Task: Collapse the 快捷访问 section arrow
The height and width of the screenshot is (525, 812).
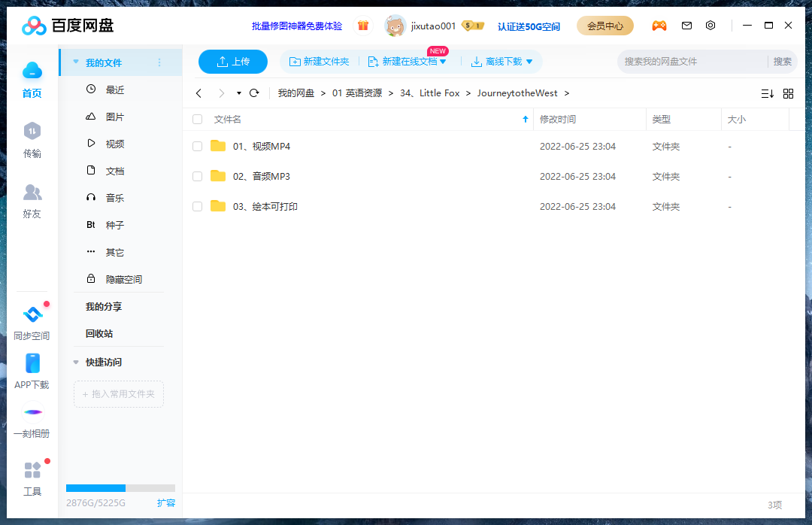Action: [x=76, y=363]
